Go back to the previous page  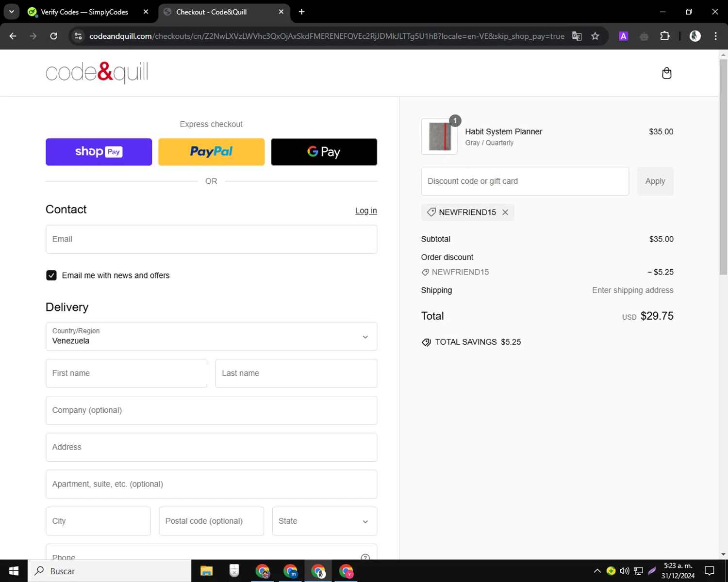coord(13,36)
